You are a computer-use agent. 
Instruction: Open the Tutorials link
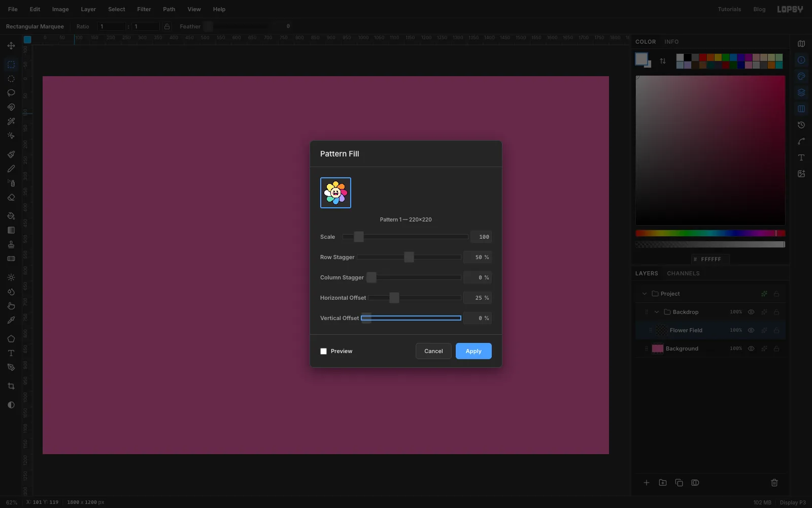[x=729, y=9]
